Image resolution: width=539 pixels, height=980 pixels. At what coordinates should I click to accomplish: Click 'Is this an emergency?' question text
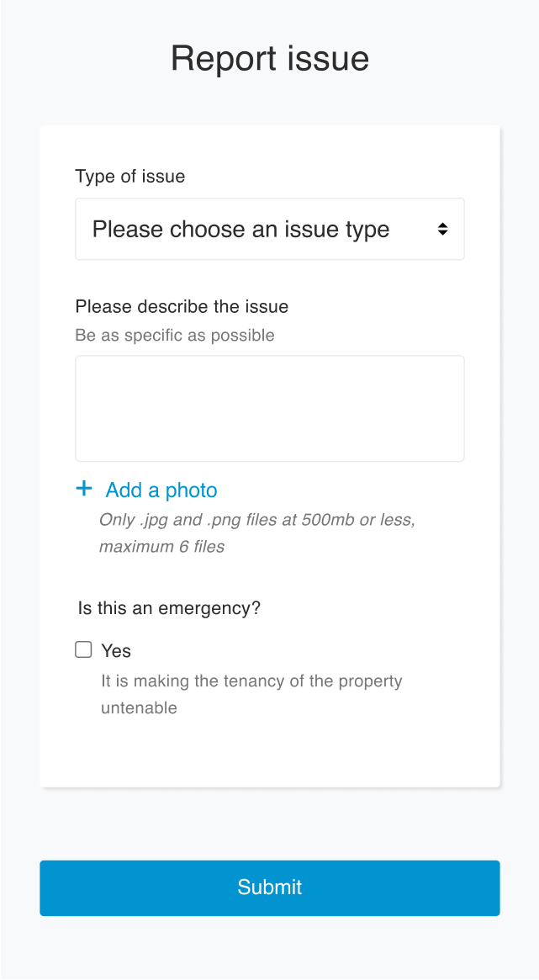coord(168,607)
